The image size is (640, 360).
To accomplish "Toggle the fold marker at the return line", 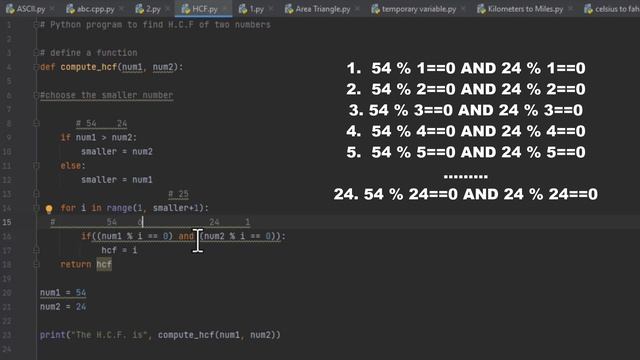I will click(x=36, y=264).
